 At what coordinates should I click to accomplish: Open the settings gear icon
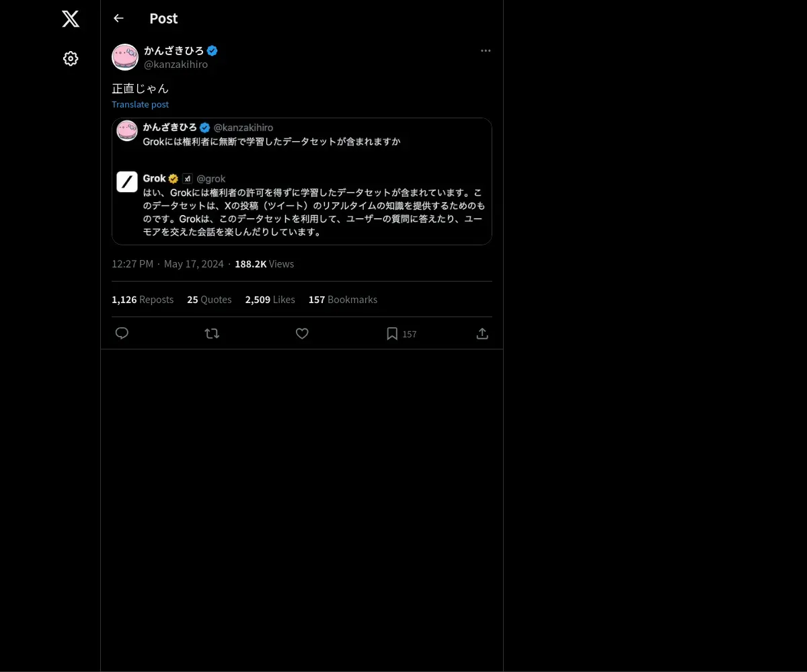pos(71,58)
